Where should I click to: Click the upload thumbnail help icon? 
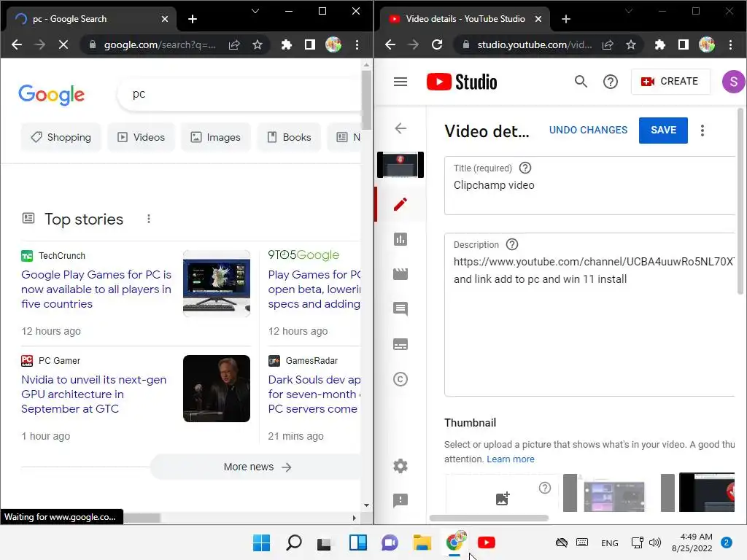[544, 488]
